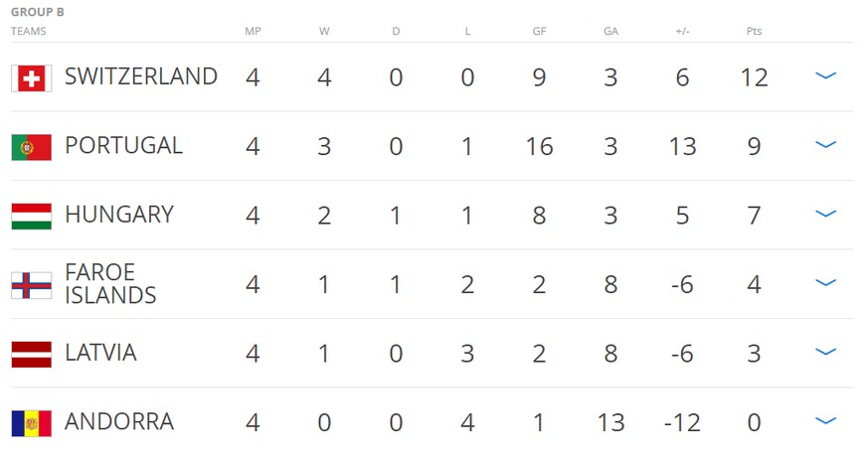Screen dimensions: 868x456
Task: Open the PORTUGAL team name link
Action: [123, 146]
